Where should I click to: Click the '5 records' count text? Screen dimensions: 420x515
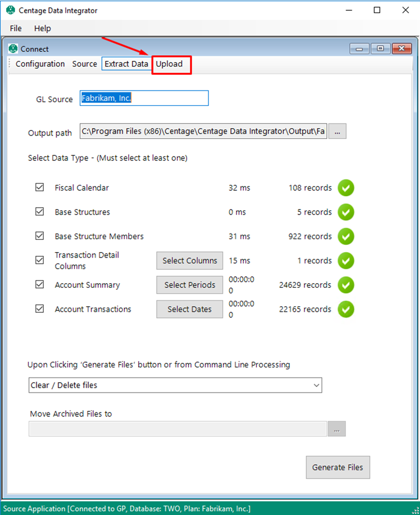point(314,212)
